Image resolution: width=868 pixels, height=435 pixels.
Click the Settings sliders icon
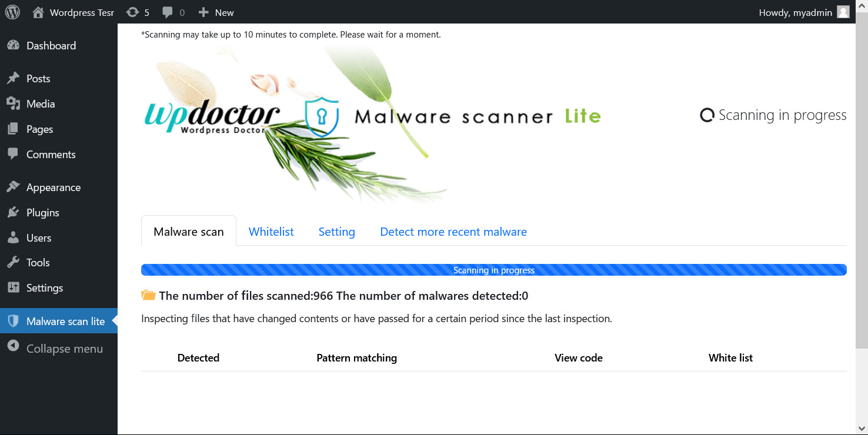pos(13,287)
